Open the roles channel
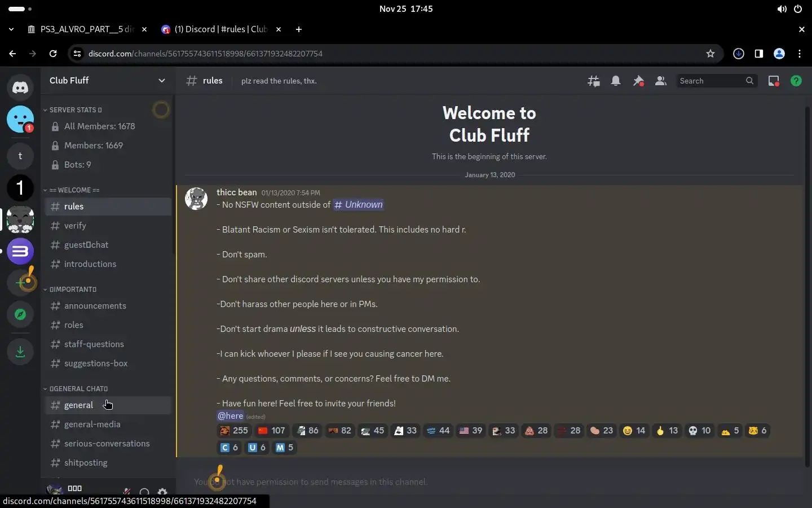This screenshot has height=508, width=812. pyautogui.click(x=108, y=325)
